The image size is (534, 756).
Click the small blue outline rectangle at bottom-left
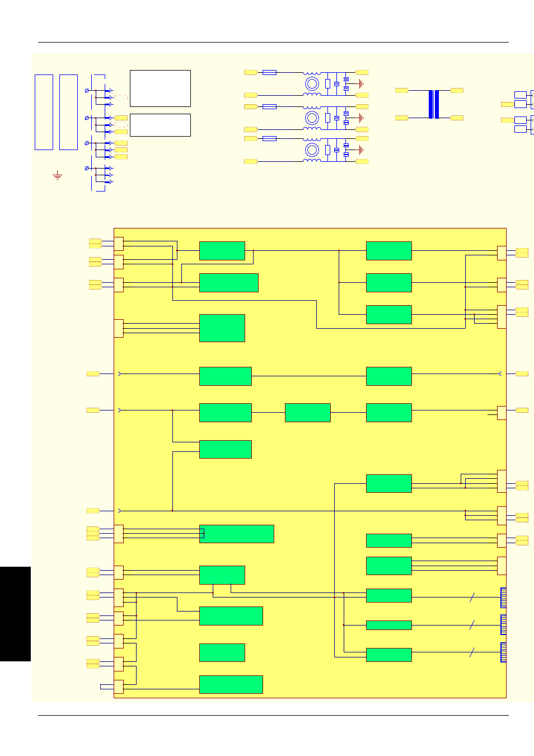pos(107,687)
